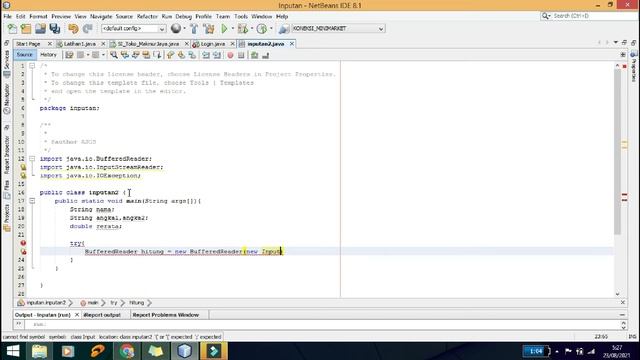This screenshot has width=640, height=360.
Task: Click the Uncomment icon in editor toolbar
Action: click(x=265, y=55)
